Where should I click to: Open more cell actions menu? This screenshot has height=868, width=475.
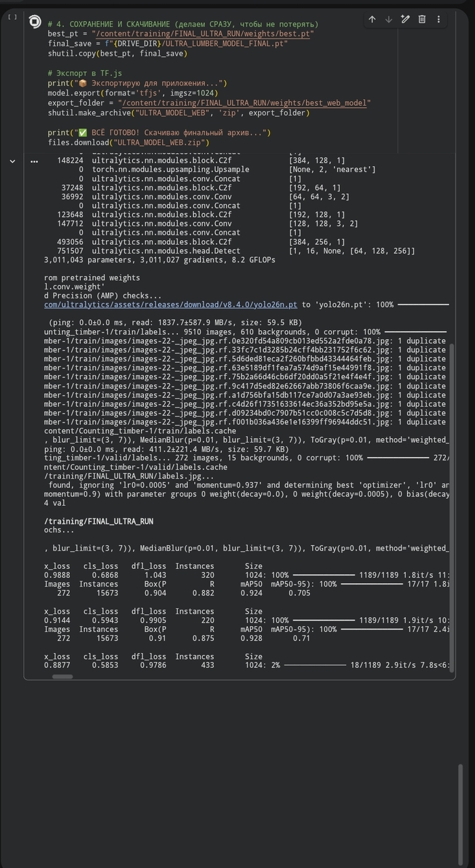pyautogui.click(x=438, y=20)
